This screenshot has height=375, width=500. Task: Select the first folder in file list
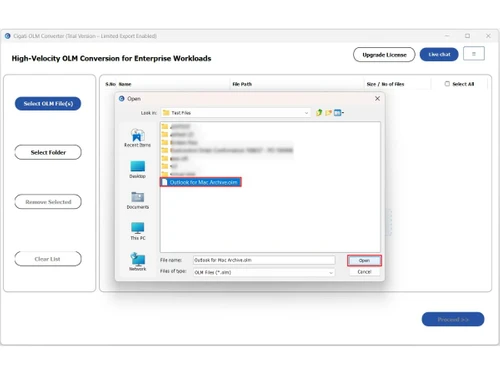coord(176,126)
